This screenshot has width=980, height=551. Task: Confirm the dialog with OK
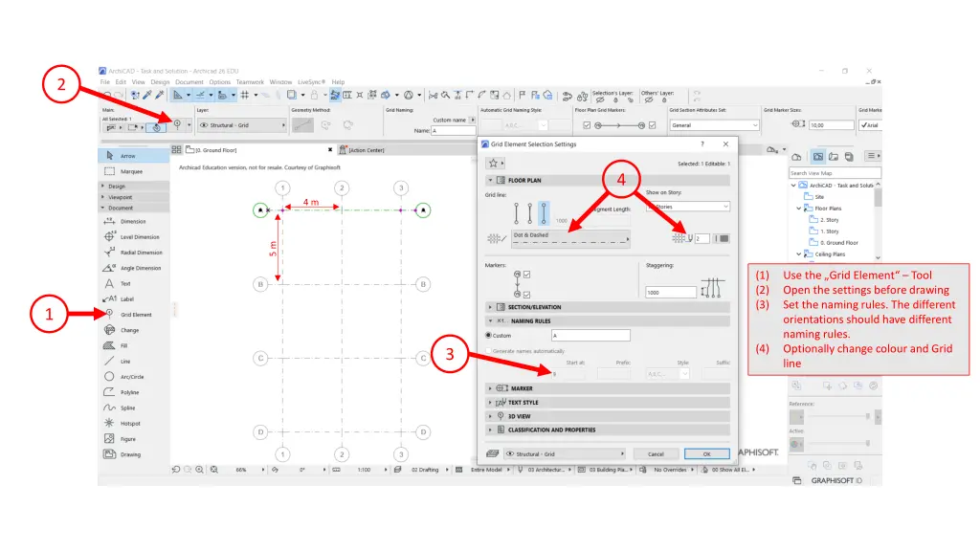pos(707,454)
